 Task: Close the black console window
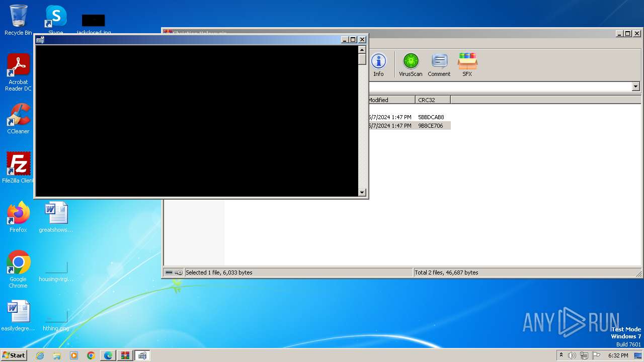[x=362, y=40]
